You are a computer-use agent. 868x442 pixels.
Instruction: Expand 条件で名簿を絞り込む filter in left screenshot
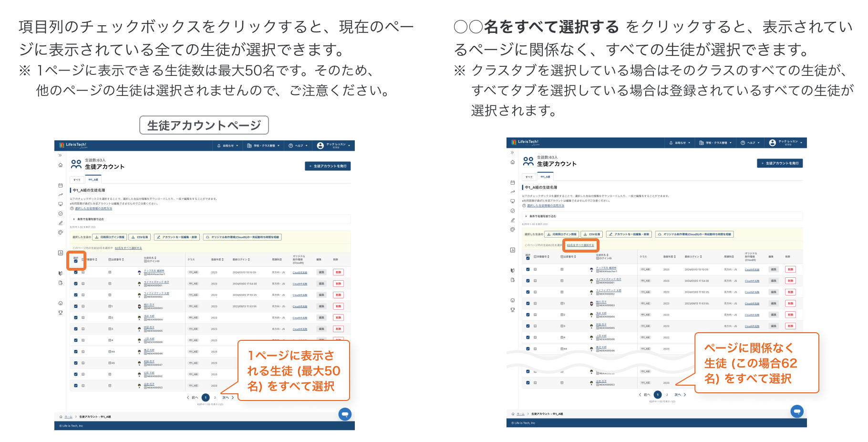tap(88, 219)
